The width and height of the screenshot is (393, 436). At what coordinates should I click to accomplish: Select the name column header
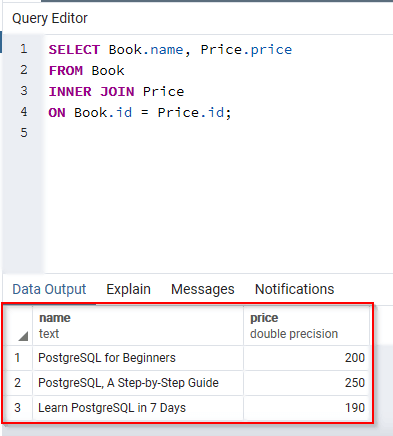click(138, 326)
